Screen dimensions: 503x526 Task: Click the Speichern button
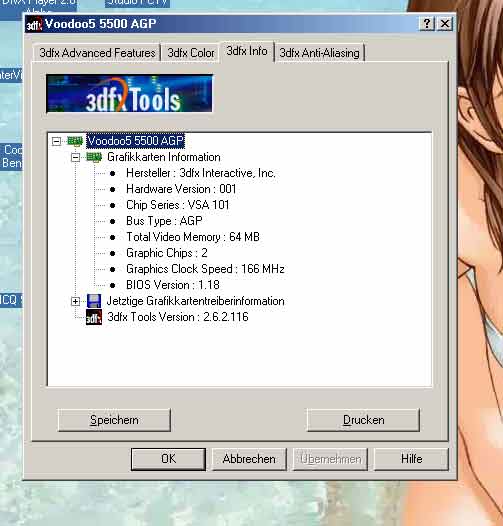[x=114, y=420]
